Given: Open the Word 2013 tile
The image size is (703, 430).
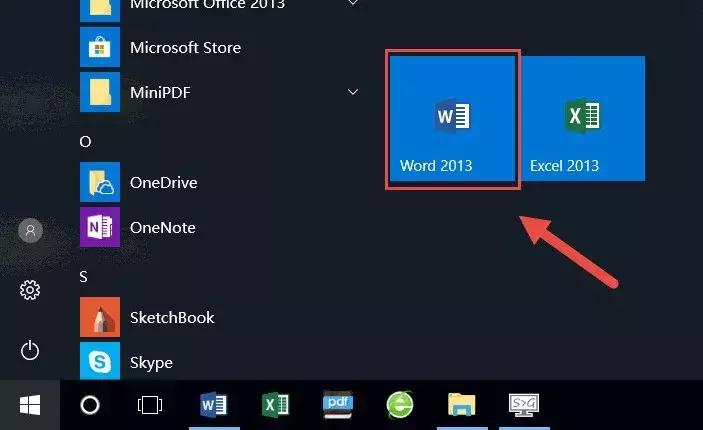Looking at the screenshot, I should pyautogui.click(x=452, y=118).
